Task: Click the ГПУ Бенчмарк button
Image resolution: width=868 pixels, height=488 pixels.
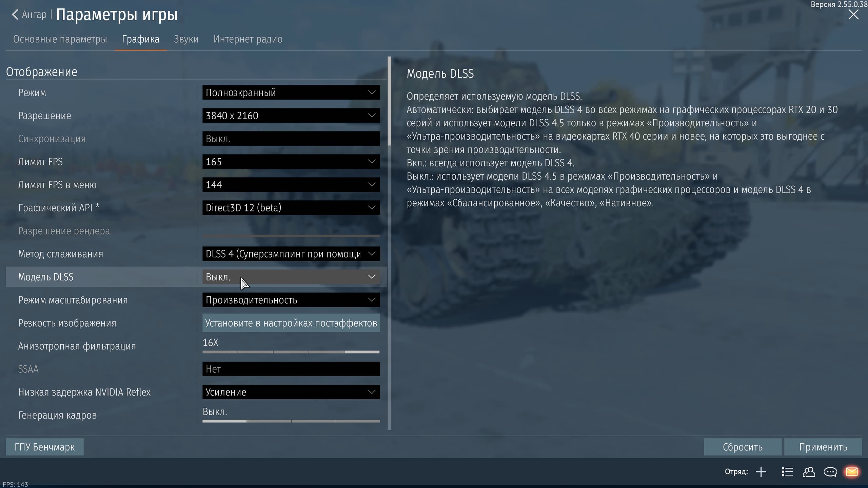Action: pyautogui.click(x=44, y=447)
